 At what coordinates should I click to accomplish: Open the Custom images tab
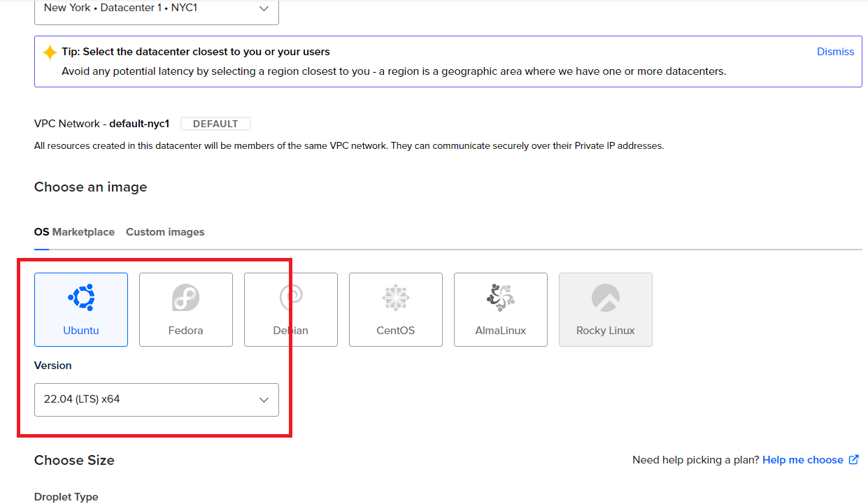pyautogui.click(x=165, y=232)
